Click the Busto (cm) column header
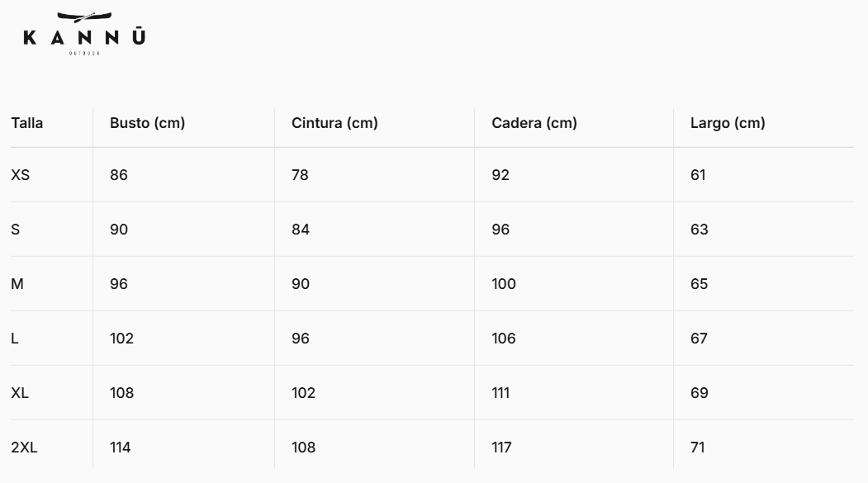This screenshot has height=483, width=868. 147,123
